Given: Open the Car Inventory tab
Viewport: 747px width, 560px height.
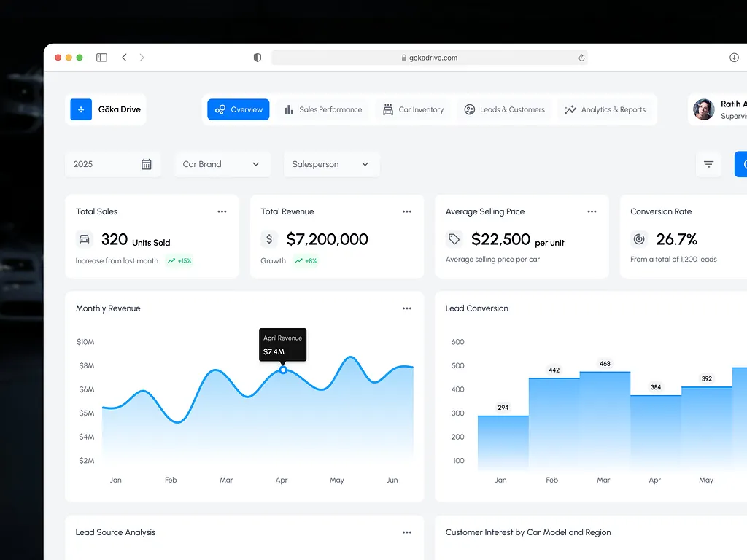Looking at the screenshot, I should pos(414,109).
